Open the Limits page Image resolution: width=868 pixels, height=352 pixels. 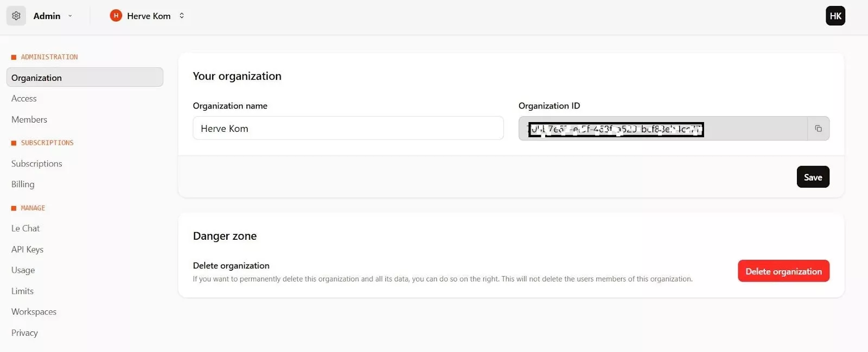[22, 291]
